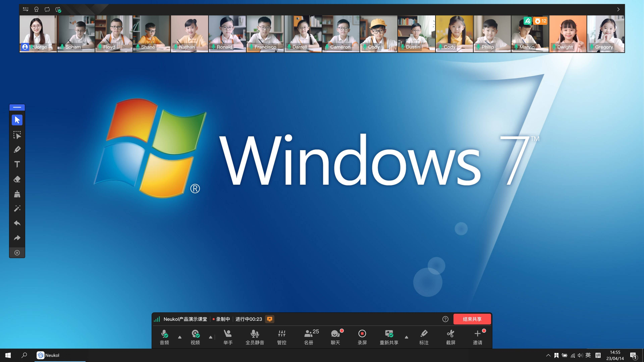Redo the annotation
The height and width of the screenshot is (362, 644).
pyautogui.click(x=17, y=238)
